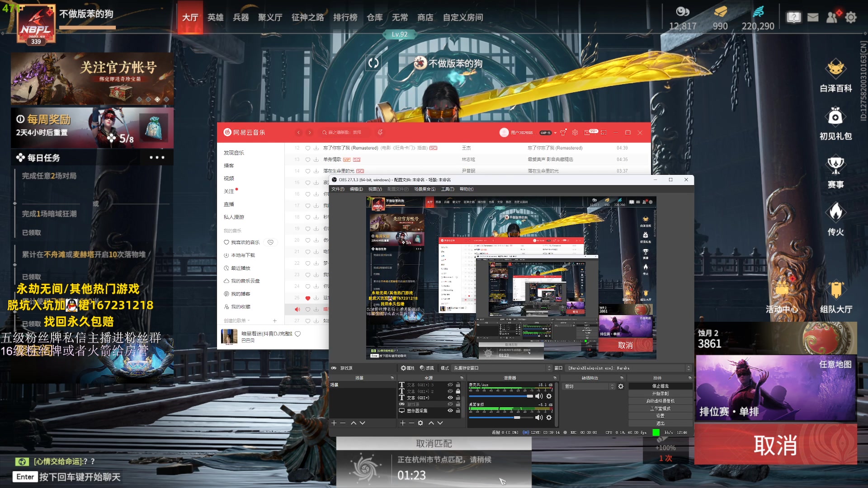Show the hidden 游戏源 source via eye icon

450,404
